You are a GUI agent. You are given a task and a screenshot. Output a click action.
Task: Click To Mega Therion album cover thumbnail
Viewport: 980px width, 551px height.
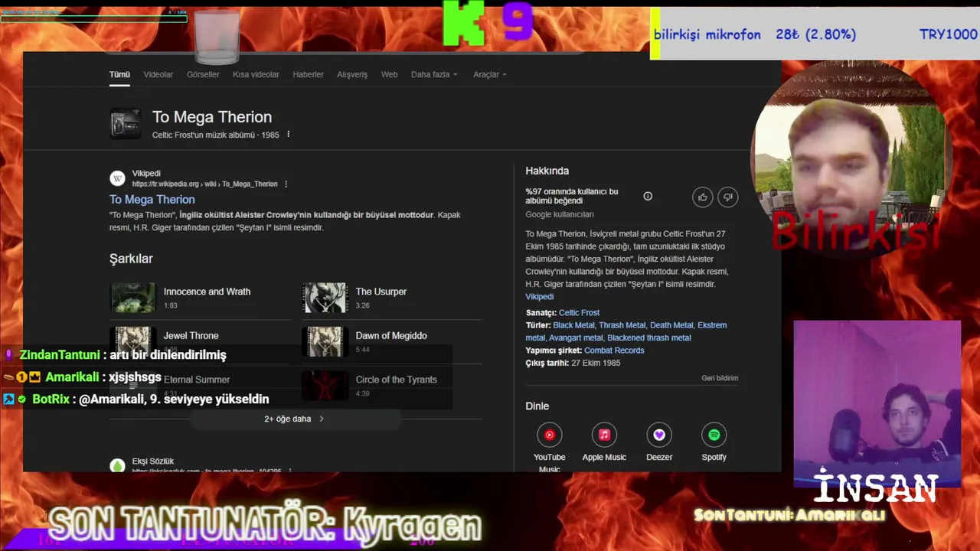click(x=126, y=124)
